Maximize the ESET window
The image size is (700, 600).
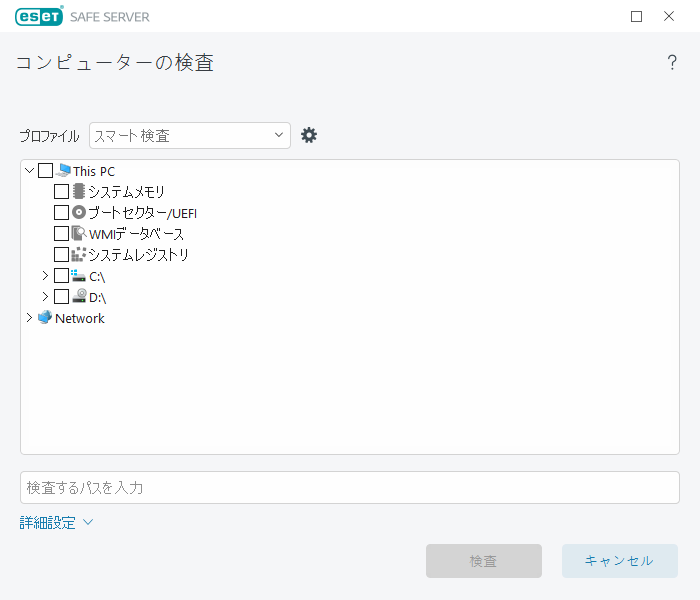pos(636,17)
